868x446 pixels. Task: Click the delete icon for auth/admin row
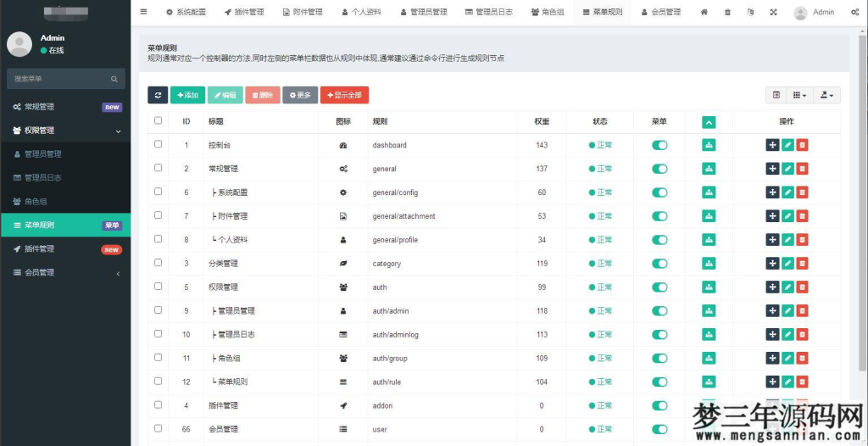coord(802,311)
